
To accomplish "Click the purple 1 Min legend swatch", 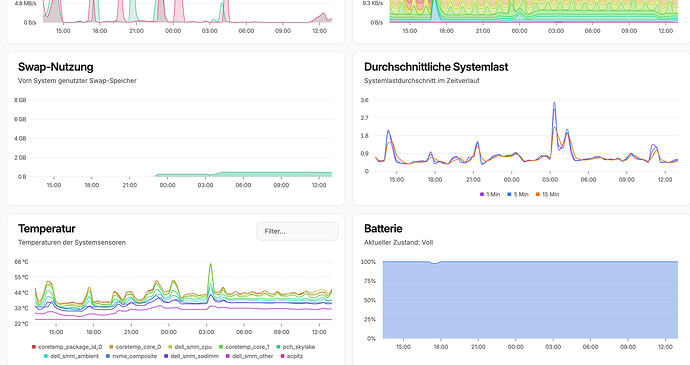I will (482, 194).
